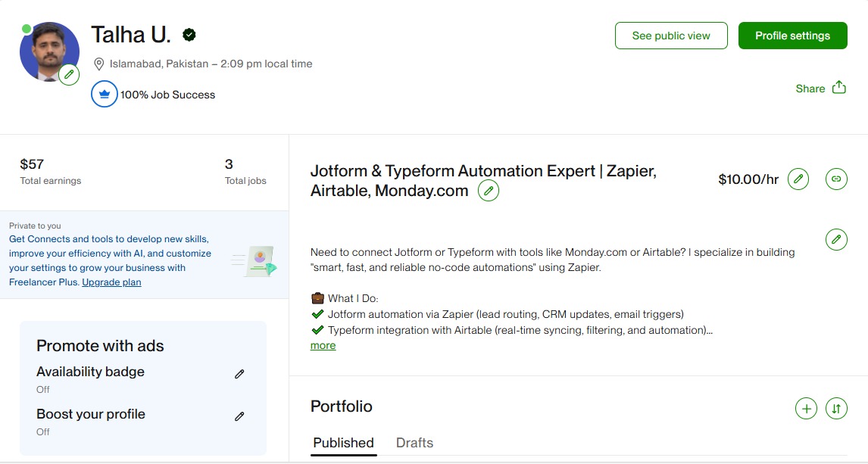Click See public view

tap(671, 35)
